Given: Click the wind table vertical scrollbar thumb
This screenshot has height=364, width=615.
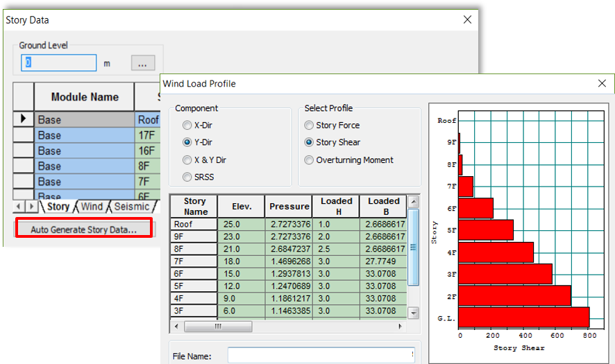Looking at the screenshot, I should coord(414,248).
